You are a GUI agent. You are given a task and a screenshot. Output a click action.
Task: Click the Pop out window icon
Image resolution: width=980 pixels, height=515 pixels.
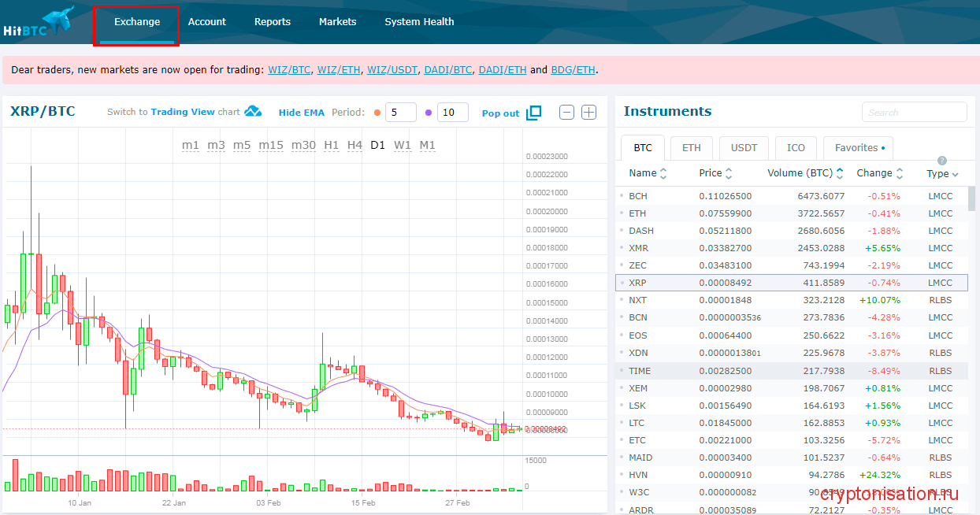click(x=533, y=113)
